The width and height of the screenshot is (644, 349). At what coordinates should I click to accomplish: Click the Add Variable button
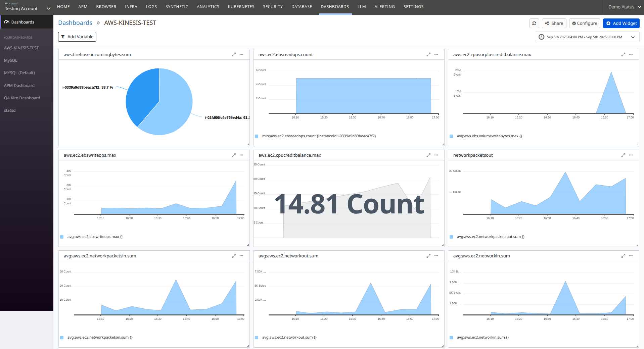click(x=77, y=37)
